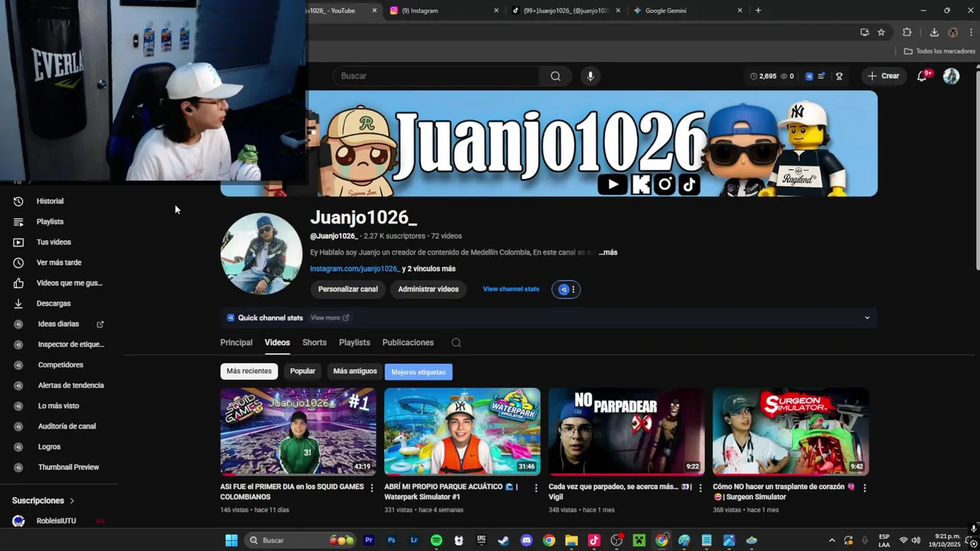Image resolution: width=980 pixels, height=551 pixels.
Task: Install app icon in address bar
Action: (864, 32)
